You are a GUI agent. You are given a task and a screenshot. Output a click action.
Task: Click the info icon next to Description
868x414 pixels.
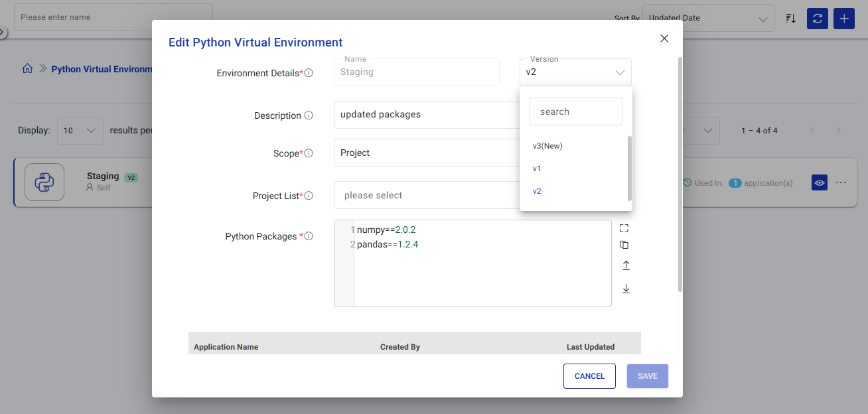point(309,115)
